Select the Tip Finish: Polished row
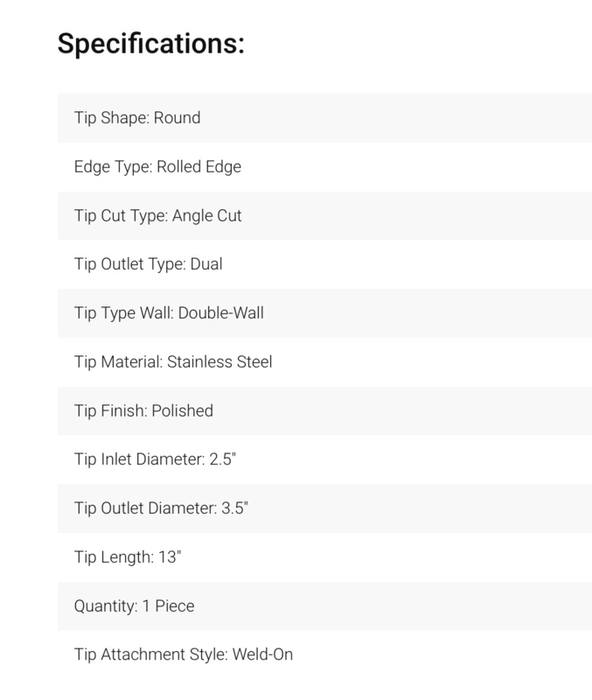Viewport: 592px width, 700px height. tap(324, 410)
